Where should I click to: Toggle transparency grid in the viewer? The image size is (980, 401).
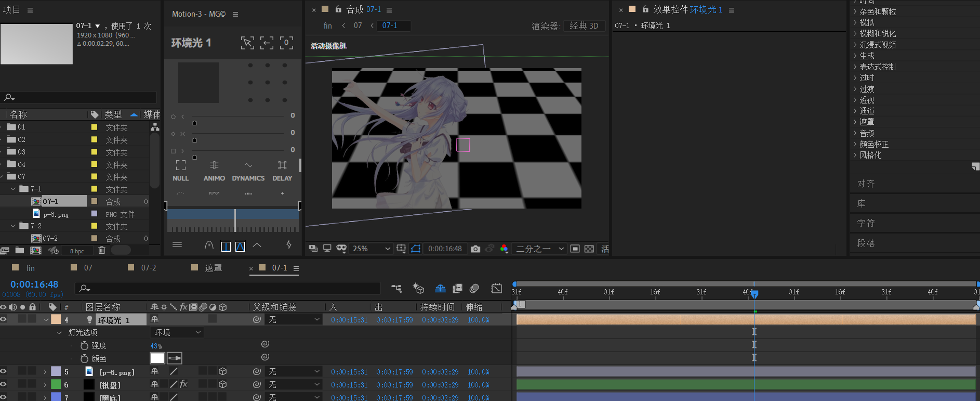click(x=589, y=249)
